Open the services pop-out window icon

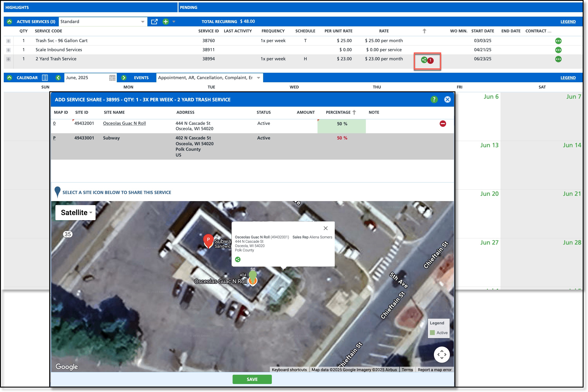pos(154,22)
